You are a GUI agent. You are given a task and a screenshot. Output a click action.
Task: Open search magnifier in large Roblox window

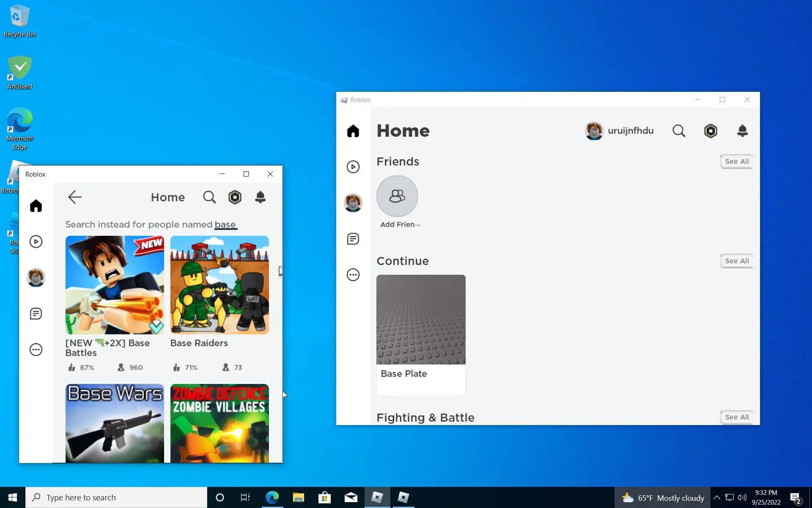679,131
